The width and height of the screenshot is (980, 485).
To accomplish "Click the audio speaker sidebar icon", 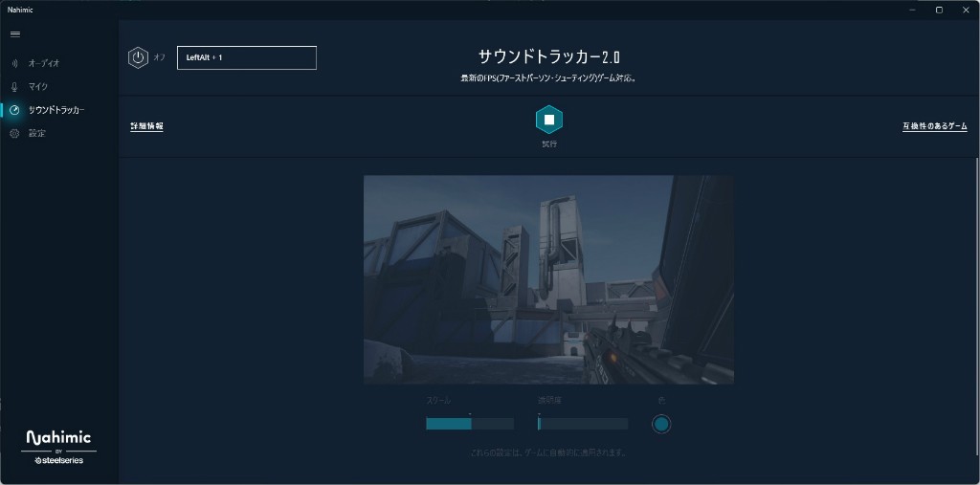I will 15,63.
